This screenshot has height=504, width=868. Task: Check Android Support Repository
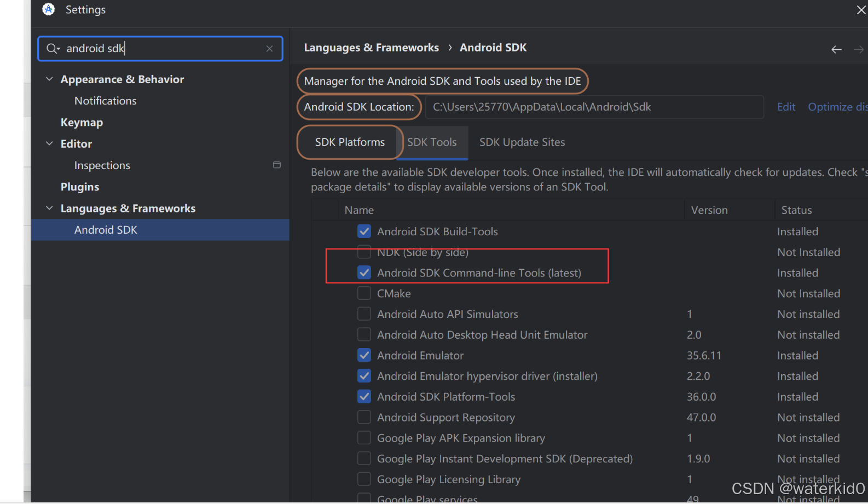pos(364,417)
